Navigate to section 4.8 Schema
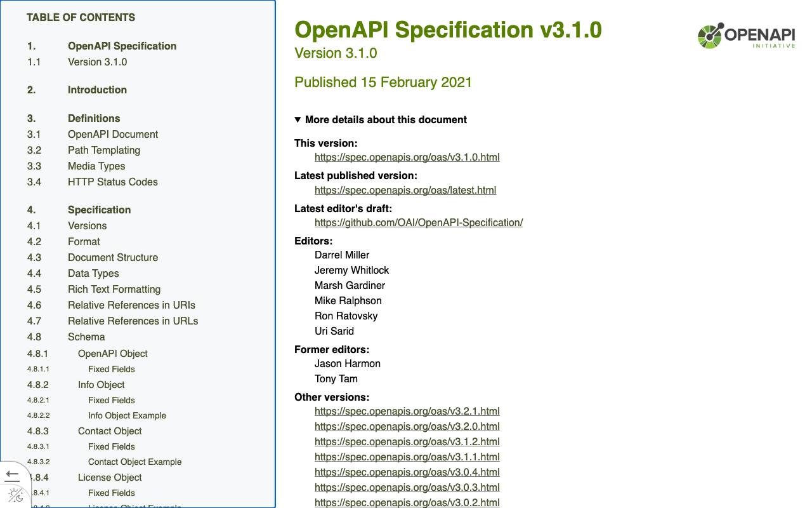This screenshot has height=508, width=812. point(66,337)
